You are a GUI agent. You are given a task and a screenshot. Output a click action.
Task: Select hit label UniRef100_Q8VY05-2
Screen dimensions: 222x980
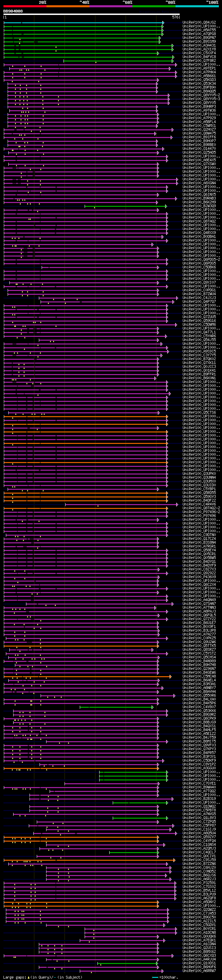[201, 95]
